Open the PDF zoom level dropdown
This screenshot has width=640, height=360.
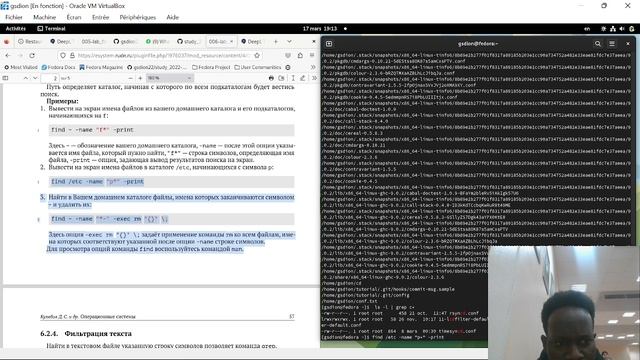pyautogui.click(x=169, y=78)
